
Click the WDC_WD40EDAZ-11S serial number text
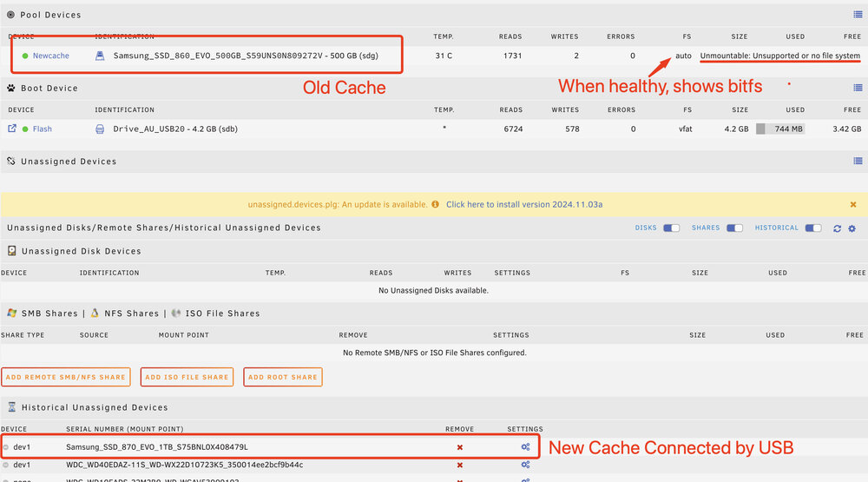pos(184,465)
